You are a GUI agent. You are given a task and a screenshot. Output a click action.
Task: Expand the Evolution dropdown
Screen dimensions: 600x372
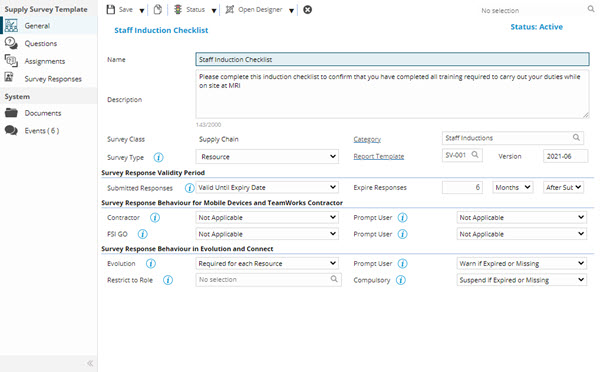pos(267,263)
